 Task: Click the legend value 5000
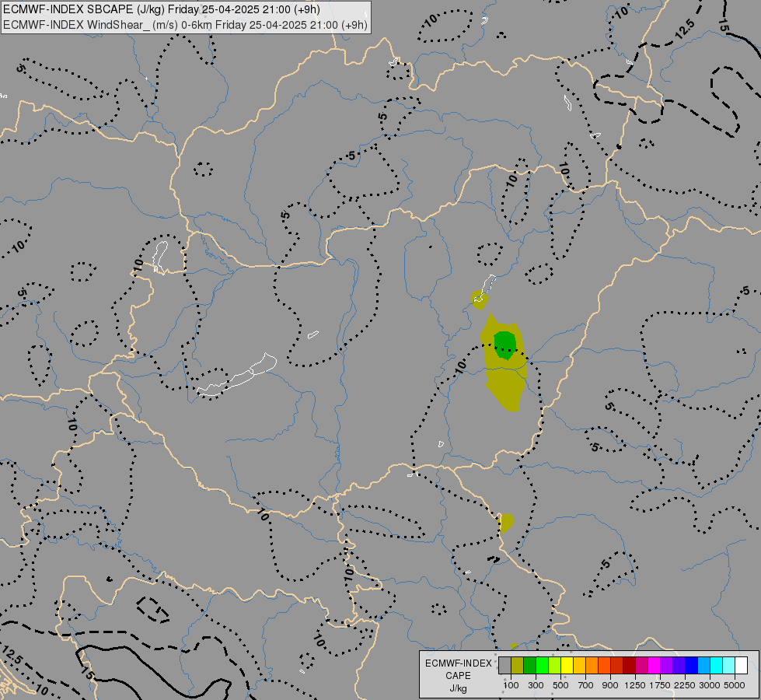pyautogui.click(x=735, y=685)
